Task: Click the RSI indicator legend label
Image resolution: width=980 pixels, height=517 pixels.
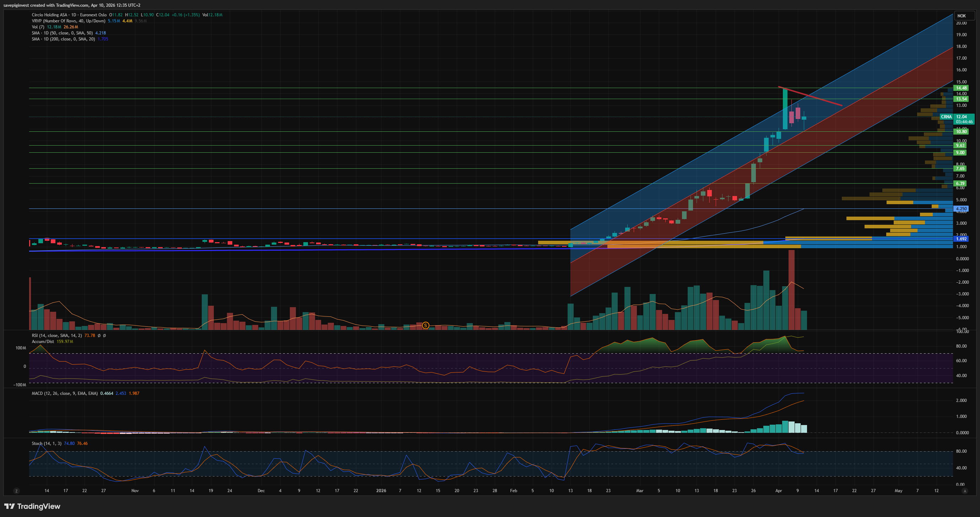Action: (56, 336)
